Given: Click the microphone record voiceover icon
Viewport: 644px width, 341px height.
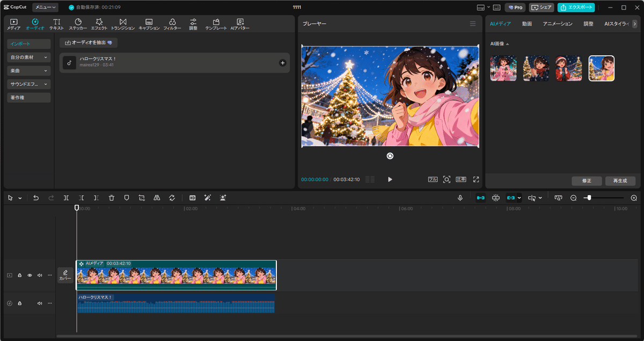Looking at the screenshot, I should [x=460, y=198].
